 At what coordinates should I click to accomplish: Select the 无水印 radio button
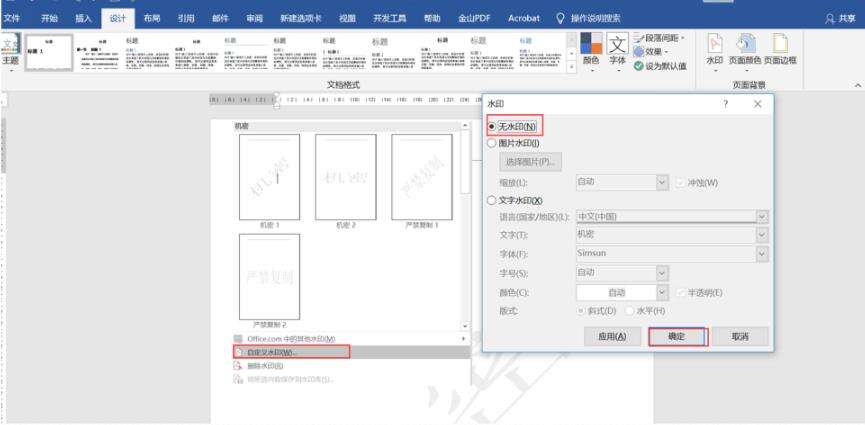[492, 126]
